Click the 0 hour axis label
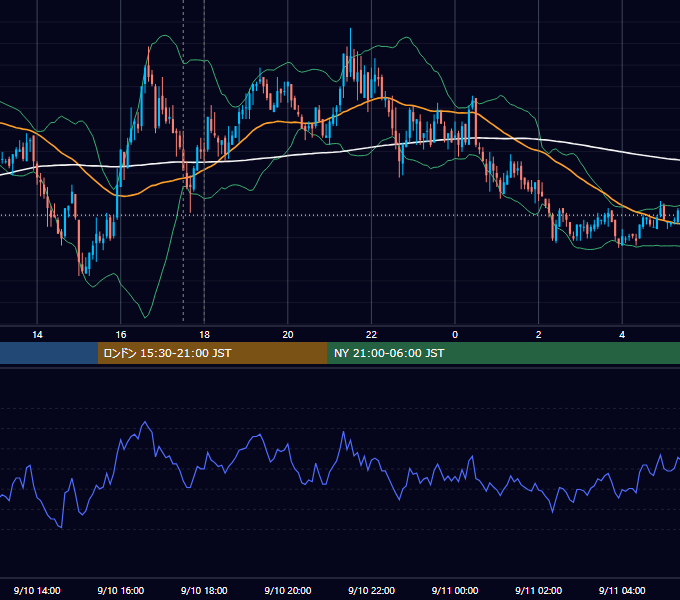680x600 pixels. 455,335
